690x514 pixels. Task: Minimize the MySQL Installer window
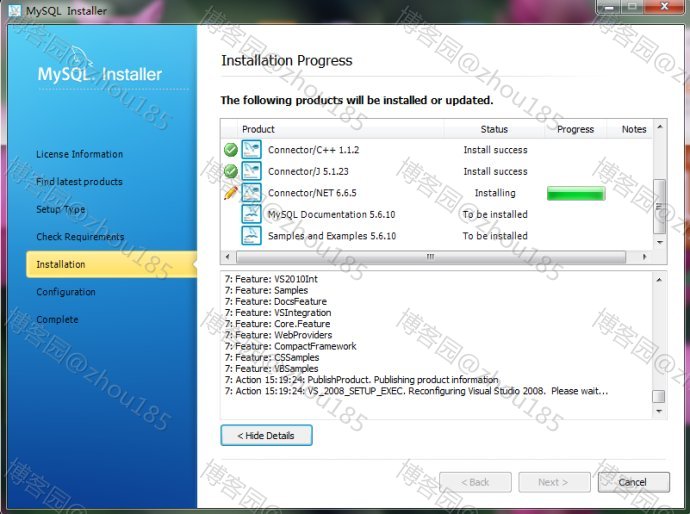(609, 7)
